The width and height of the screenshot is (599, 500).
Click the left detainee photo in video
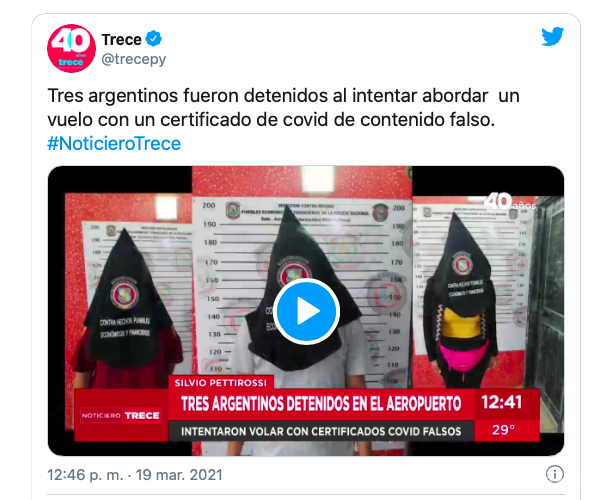[128, 290]
